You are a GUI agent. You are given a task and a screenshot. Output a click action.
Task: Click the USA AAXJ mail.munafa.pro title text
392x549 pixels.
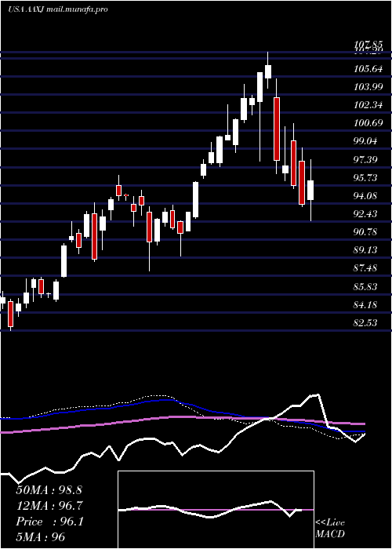58,9
